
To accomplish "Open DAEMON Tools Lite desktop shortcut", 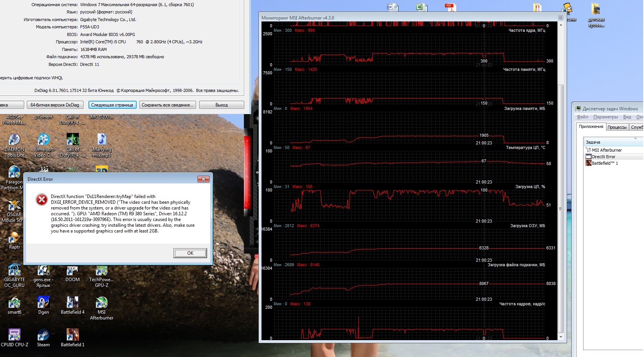I will tap(15, 145).
